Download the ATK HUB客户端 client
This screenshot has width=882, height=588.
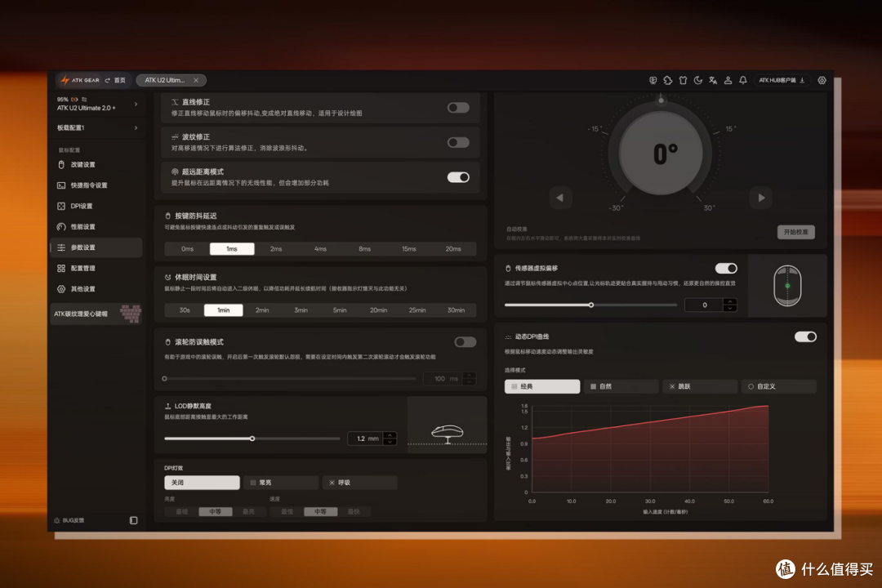pos(782,81)
